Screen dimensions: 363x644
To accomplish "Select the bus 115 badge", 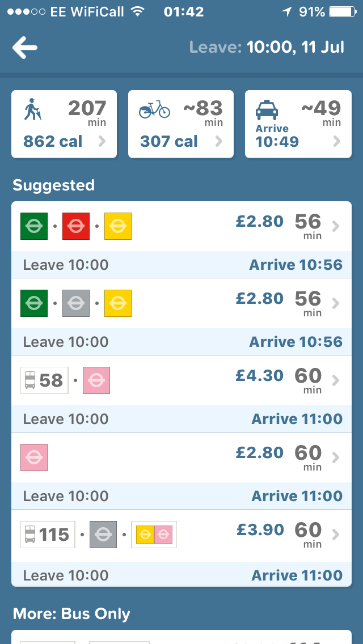I will (x=47, y=534).
